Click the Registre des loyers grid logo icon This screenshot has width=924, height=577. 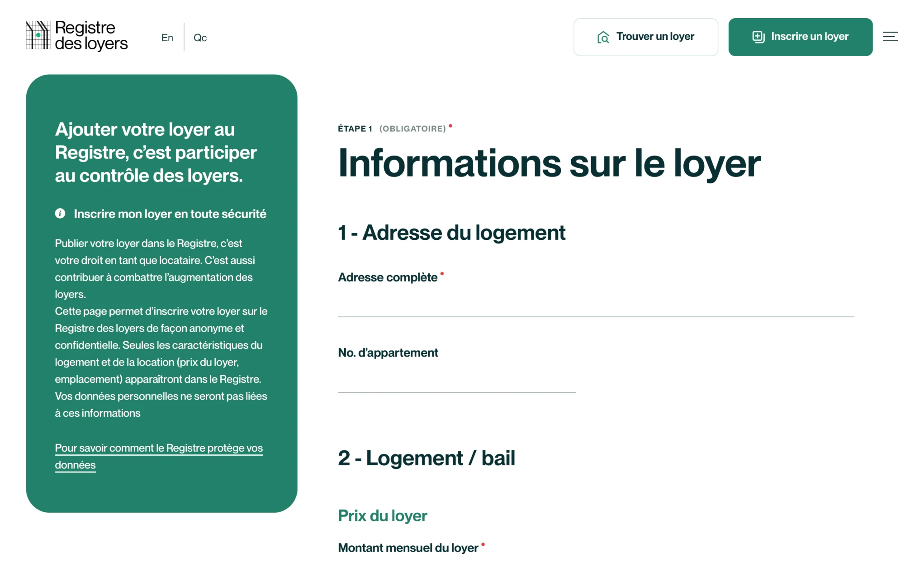38,35
